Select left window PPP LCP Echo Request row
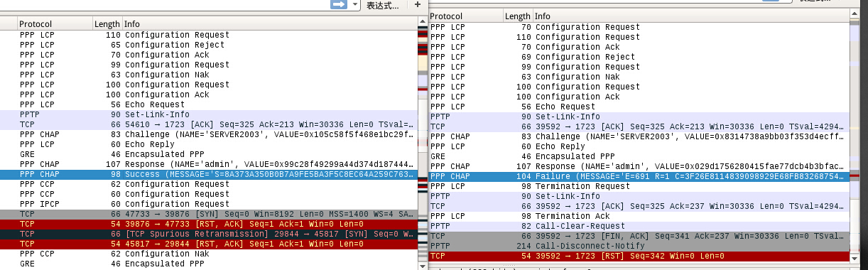The image size is (868, 270). pos(209,104)
